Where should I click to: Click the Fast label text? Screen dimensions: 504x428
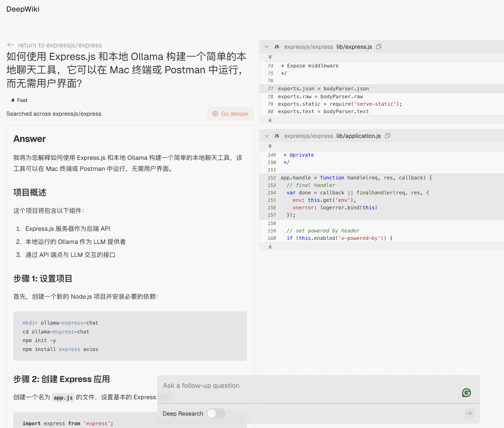[22, 100]
